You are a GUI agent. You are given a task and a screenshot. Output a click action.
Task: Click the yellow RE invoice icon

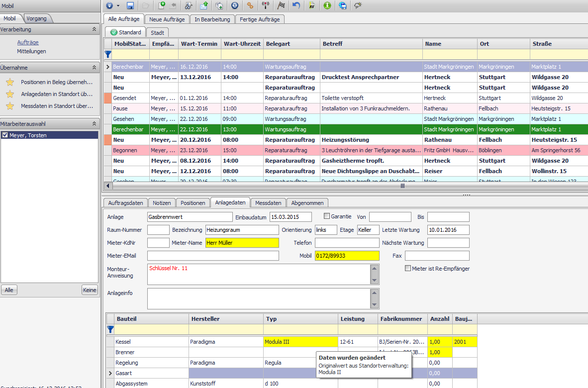311,6
